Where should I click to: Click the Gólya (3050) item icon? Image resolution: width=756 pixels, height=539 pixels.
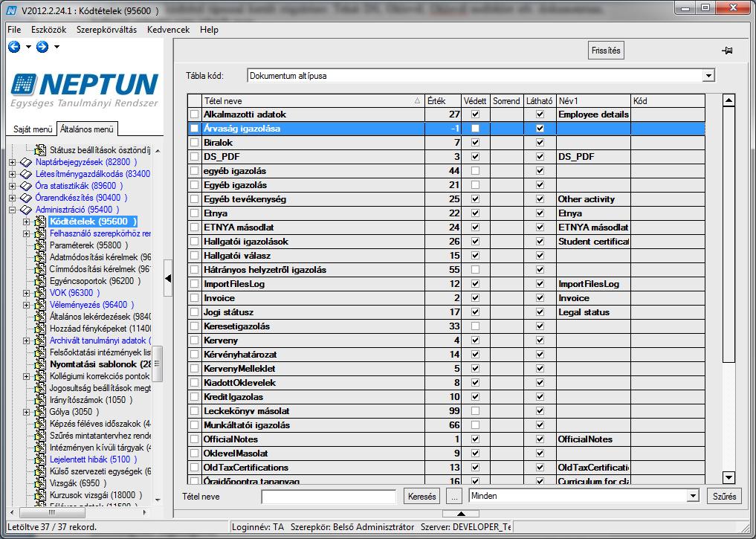(x=40, y=412)
